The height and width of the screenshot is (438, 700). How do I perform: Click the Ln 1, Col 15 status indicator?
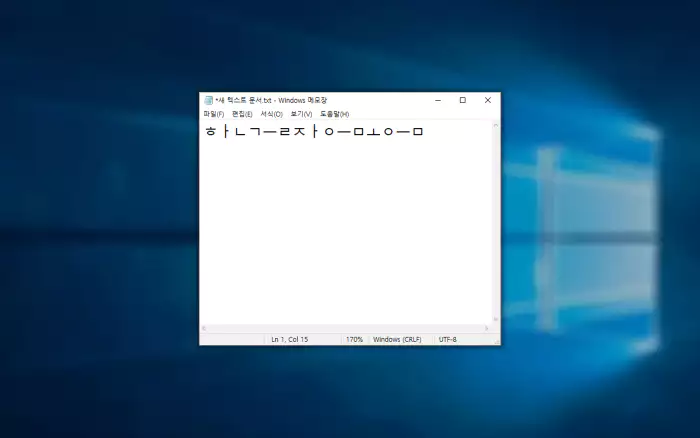click(x=290, y=340)
